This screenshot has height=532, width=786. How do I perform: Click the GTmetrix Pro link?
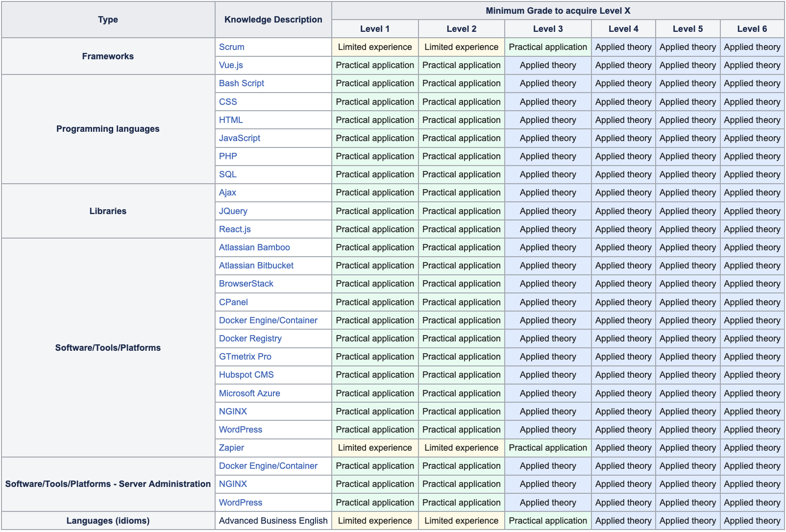point(245,357)
